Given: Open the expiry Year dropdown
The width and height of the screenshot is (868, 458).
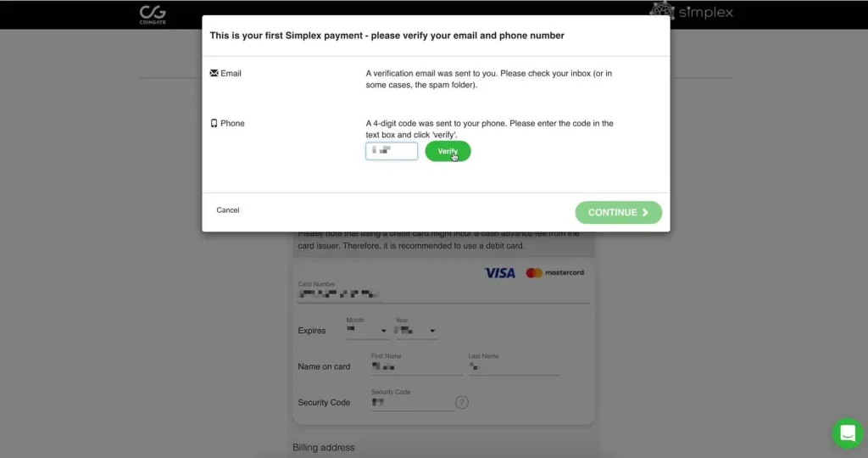Looking at the screenshot, I should click(x=416, y=330).
